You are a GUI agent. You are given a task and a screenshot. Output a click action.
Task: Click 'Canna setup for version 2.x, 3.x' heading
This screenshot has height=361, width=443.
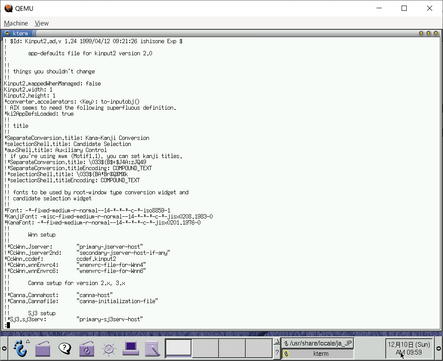tap(77, 283)
